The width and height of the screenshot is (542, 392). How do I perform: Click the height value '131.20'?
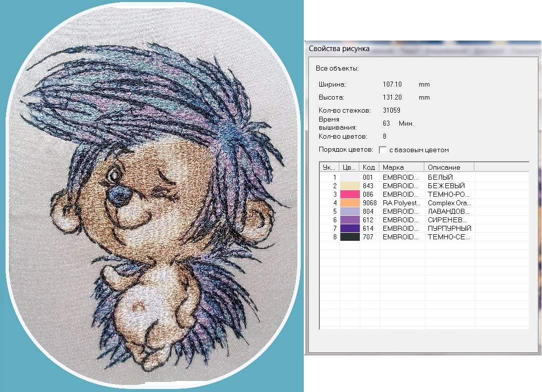tap(392, 98)
